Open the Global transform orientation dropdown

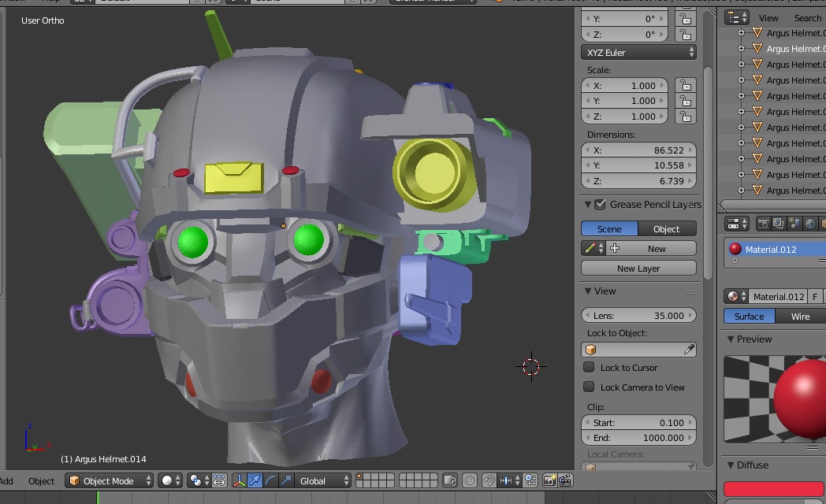point(323,480)
